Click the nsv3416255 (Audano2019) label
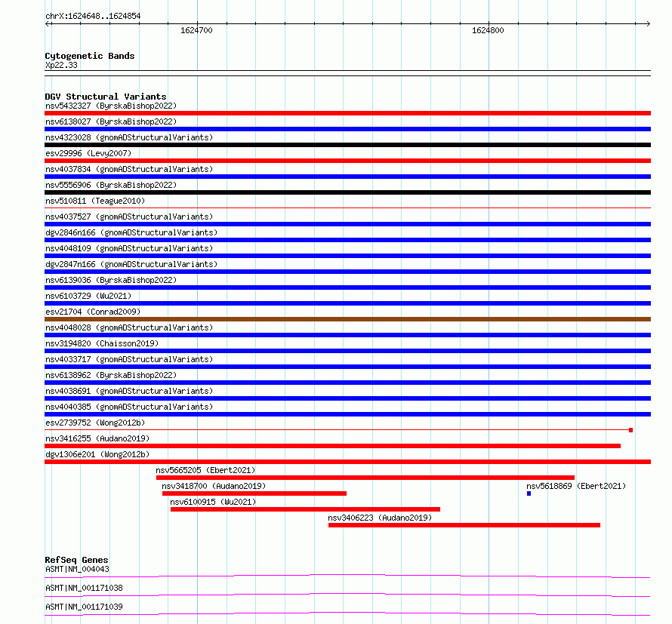Screen dimensions: 672x624 97,438
